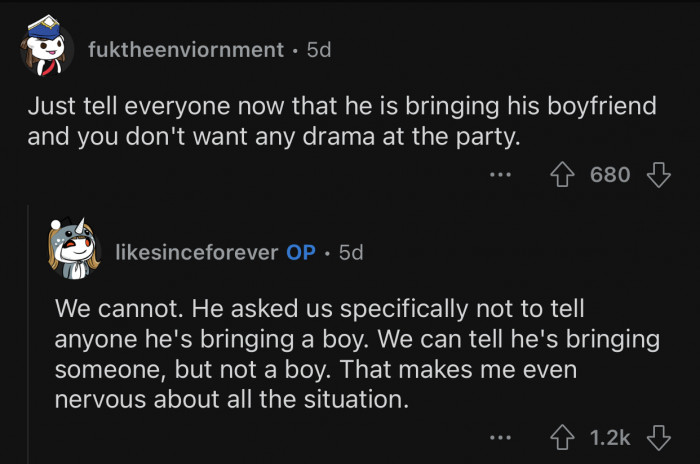The image size is (700, 464).
Task: Open more options on fuktheenviornment's comment
Action: pyautogui.click(x=501, y=175)
